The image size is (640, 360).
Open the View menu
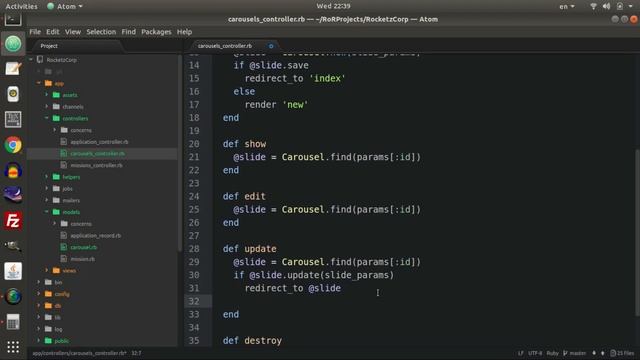[x=73, y=32]
